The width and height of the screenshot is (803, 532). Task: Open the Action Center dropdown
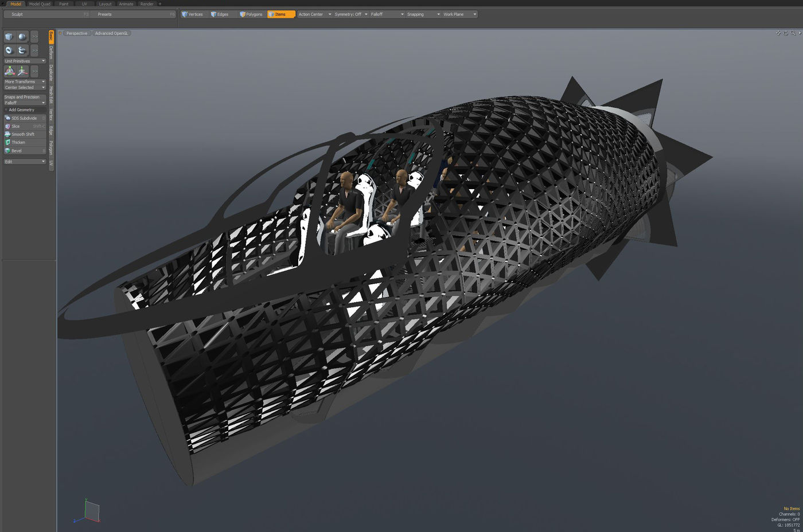point(314,14)
